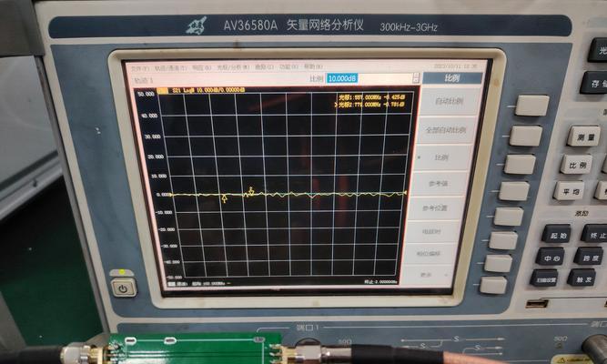
Task: Push the black 中心 key
Action: 550,257
